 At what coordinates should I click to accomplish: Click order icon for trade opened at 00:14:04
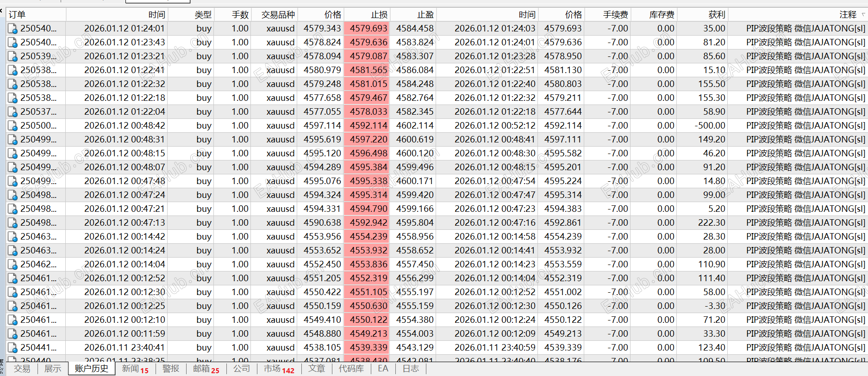point(12,265)
